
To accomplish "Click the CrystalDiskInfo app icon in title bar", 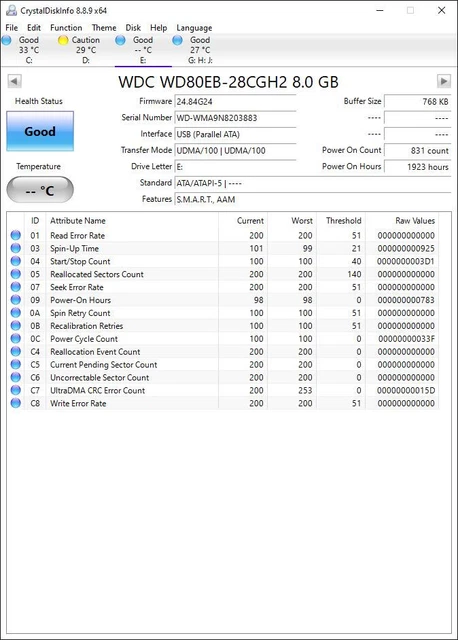I will click(x=11, y=10).
